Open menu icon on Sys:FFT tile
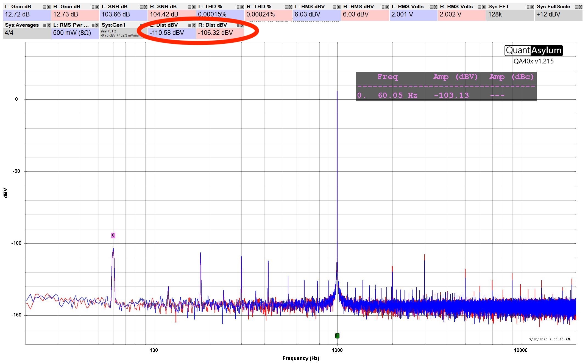This screenshot has height=364, width=588. pos(528,7)
